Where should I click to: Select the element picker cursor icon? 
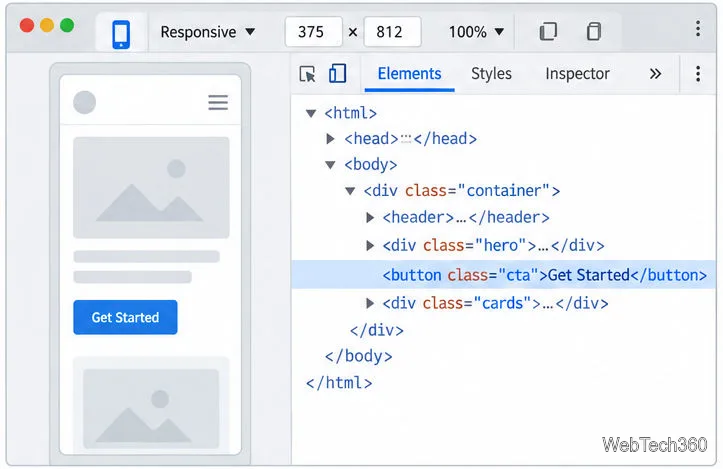click(308, 74)
